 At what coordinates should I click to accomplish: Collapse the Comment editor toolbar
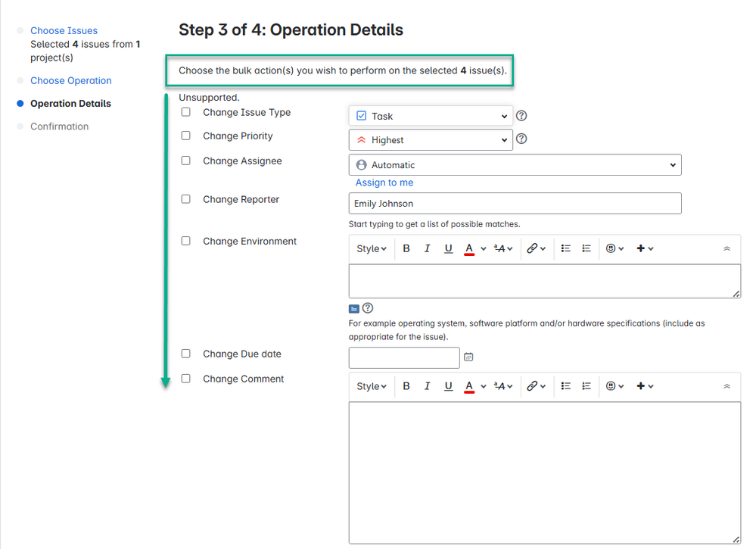(727, 386)
